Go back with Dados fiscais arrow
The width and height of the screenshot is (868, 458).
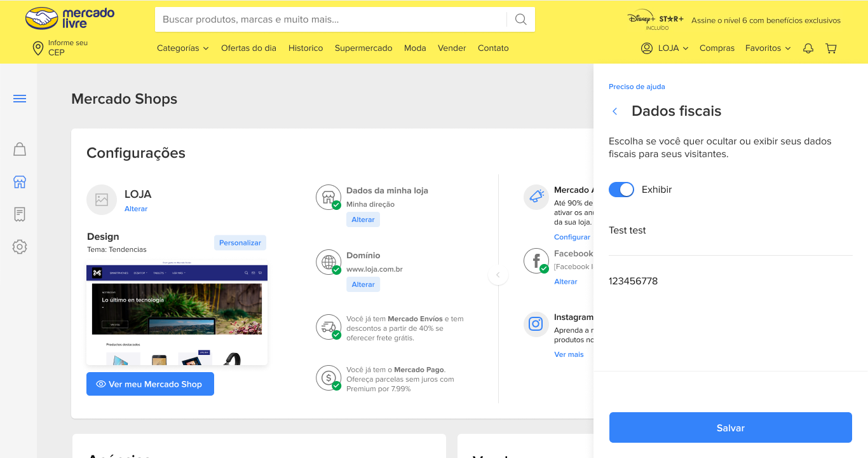[x=614, y=111]
